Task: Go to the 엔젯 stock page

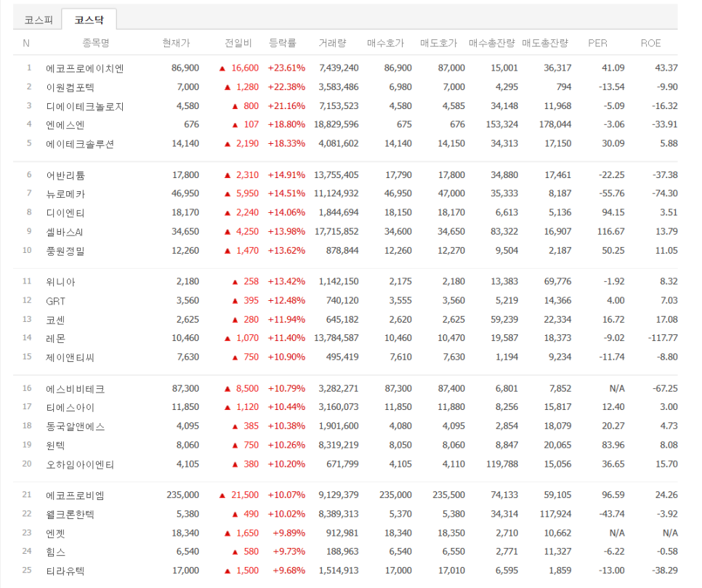Action: point(55,533)
